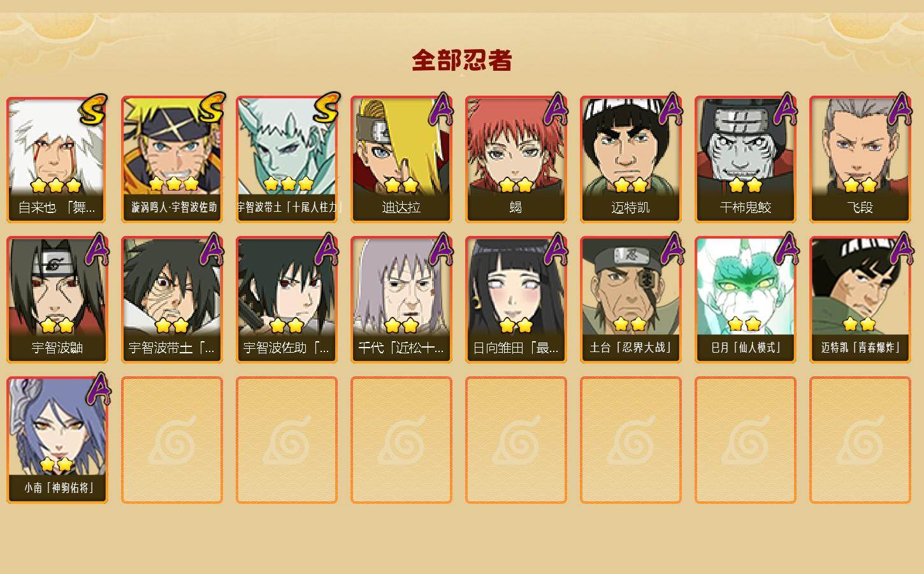Choose the 宇智波带土「十尾人柱力」 card
Viewport: 924px width, 574px height.
coord(287,159)
